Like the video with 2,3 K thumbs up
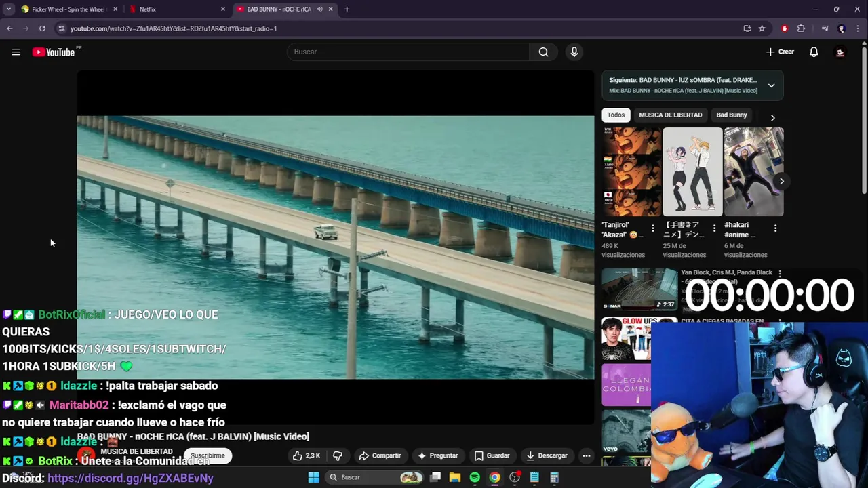The image size is (868, 488). 307,455
